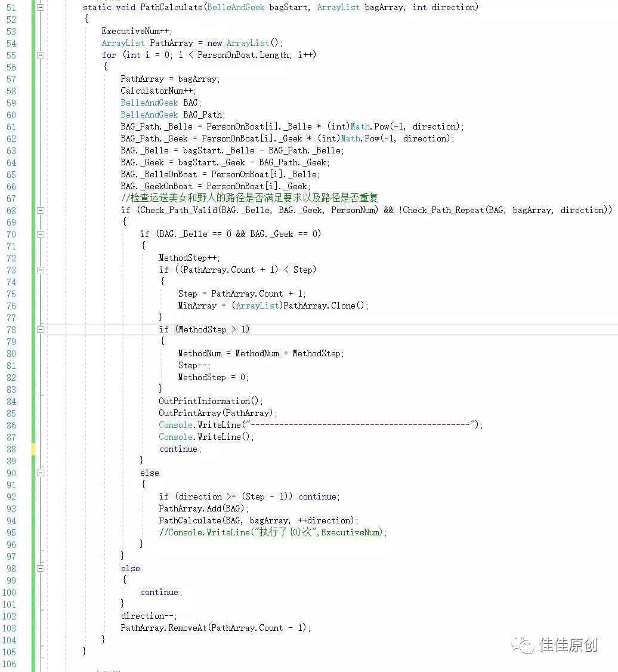Viewport: 618px width, 672px height.
Task: Collapse the BAG._Belle == 0 if block
Action: (41, 234)
